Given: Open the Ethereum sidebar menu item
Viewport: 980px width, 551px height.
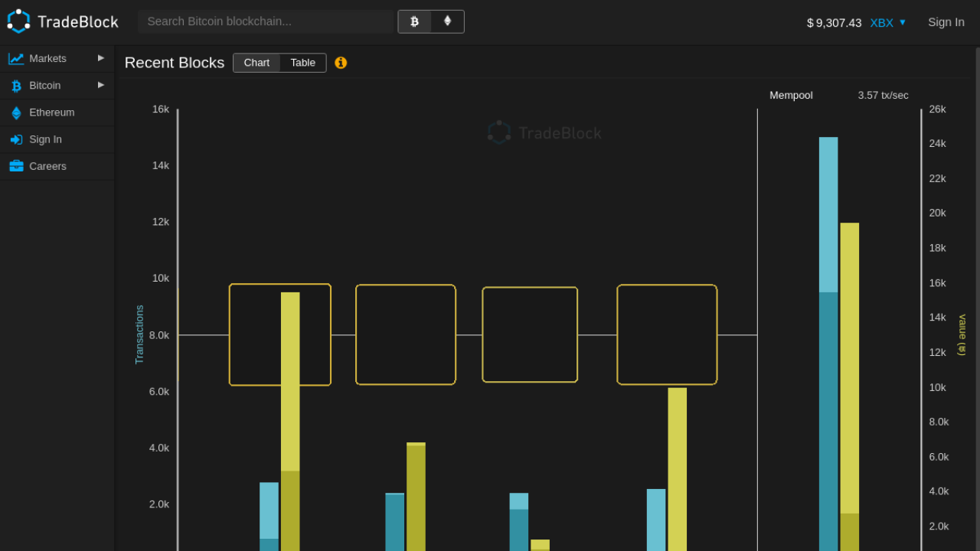Looking at the screenshot, I should (57, 112).
